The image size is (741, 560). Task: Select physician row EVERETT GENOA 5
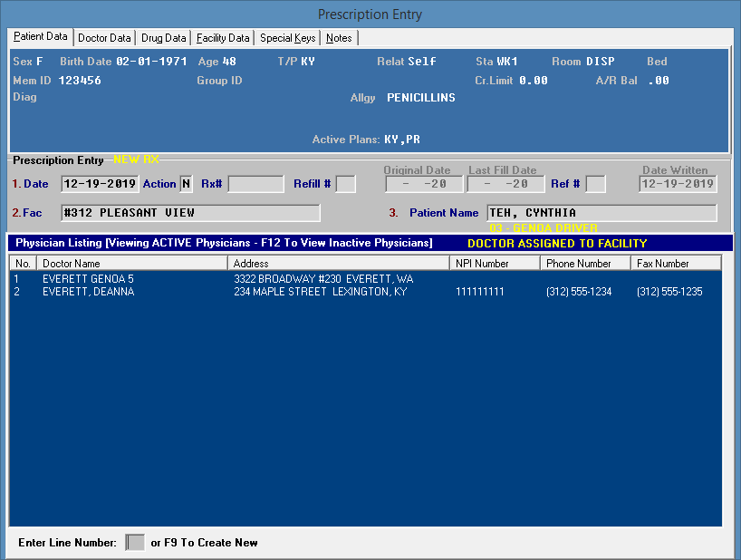tap(88, 280)
